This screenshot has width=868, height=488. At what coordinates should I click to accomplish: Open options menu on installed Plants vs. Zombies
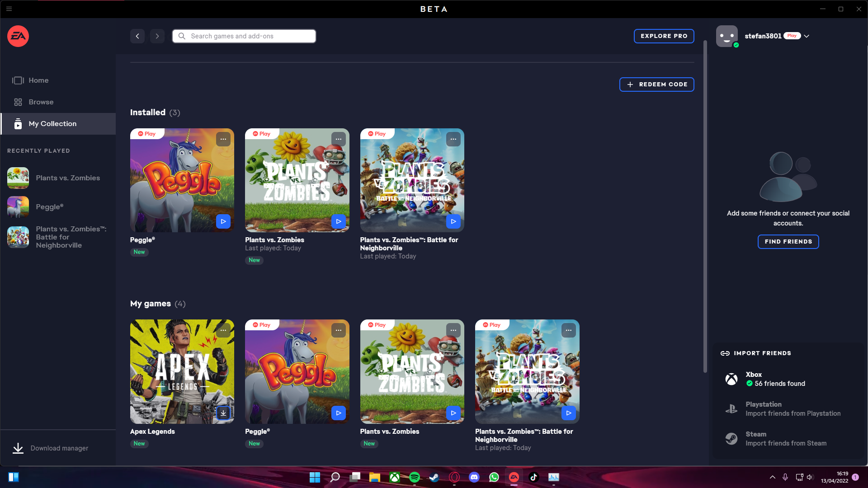tap(338, 139)
